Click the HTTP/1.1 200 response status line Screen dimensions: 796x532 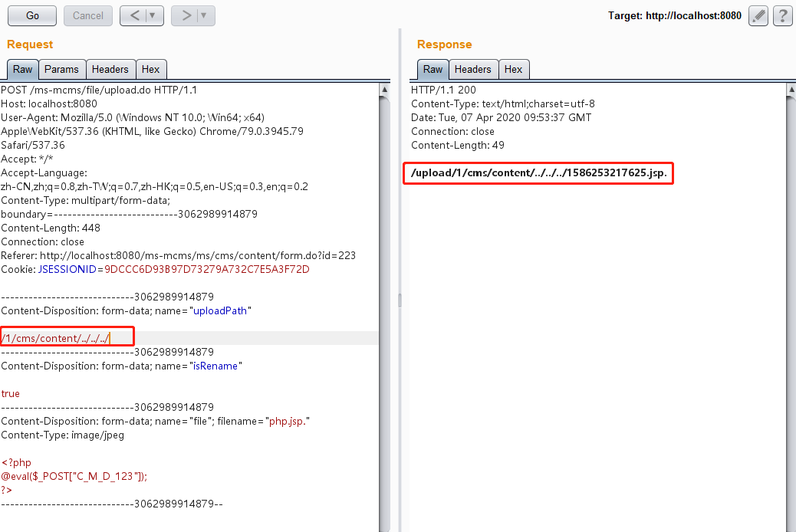click(x=444, y=90)
